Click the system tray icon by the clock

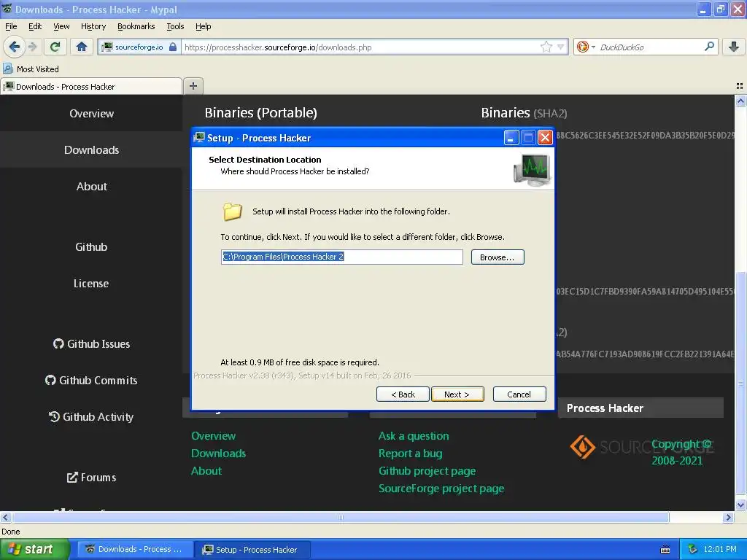(x=693, y=549)
